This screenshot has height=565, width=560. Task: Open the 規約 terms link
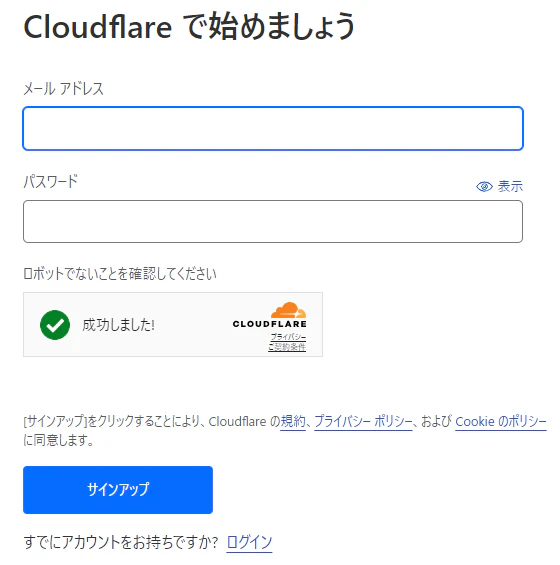click(293, 421)
